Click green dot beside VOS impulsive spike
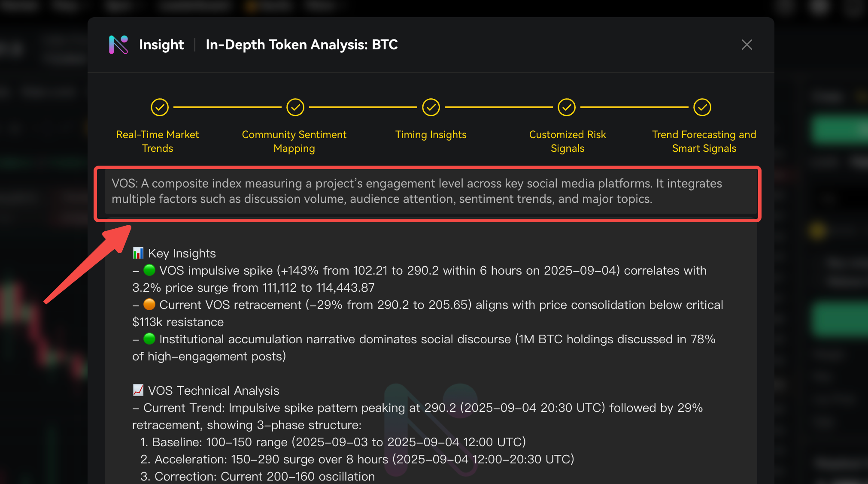This screenshot has width=868, height=484. (149, 270)
